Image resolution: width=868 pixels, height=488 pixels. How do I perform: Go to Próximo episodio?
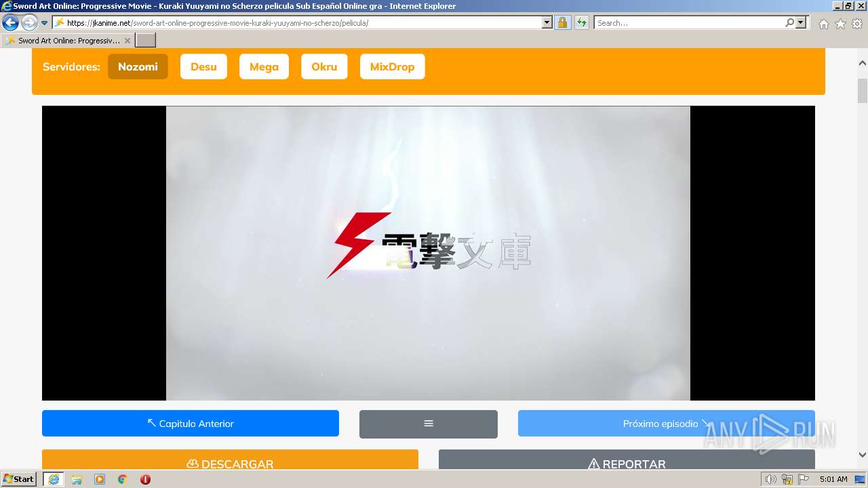click(667, 424)
